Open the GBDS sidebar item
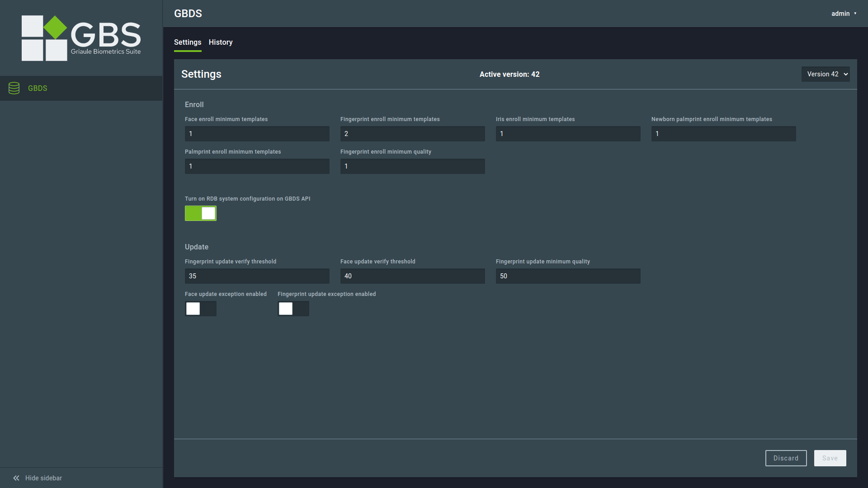Screen dimensions: 868x488 coord(81,88)
